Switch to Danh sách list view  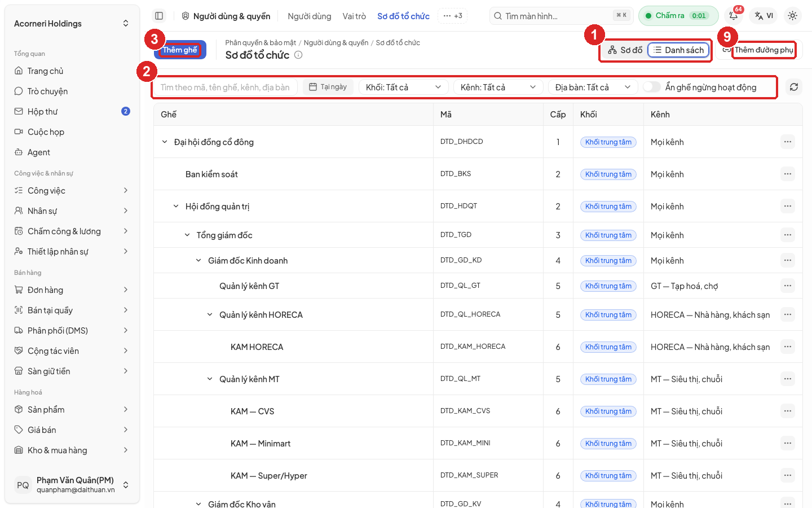click(x=678, y=50)
